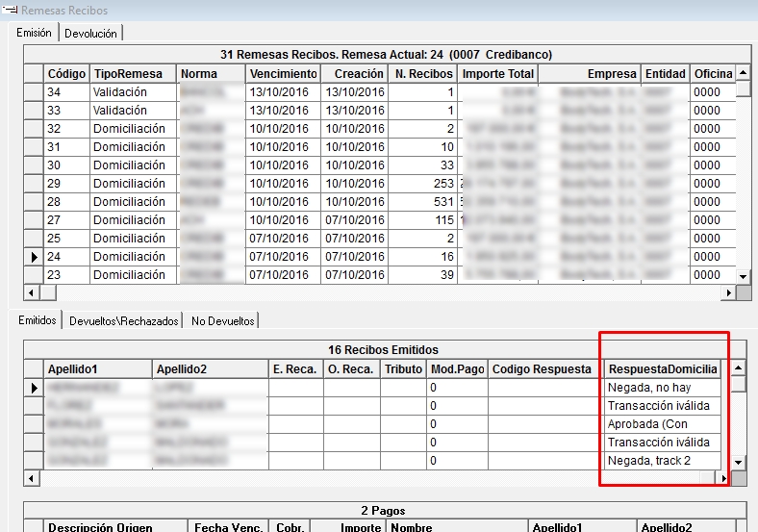
Task: Click the Entidad column header
Action: [x=666, y=73]
